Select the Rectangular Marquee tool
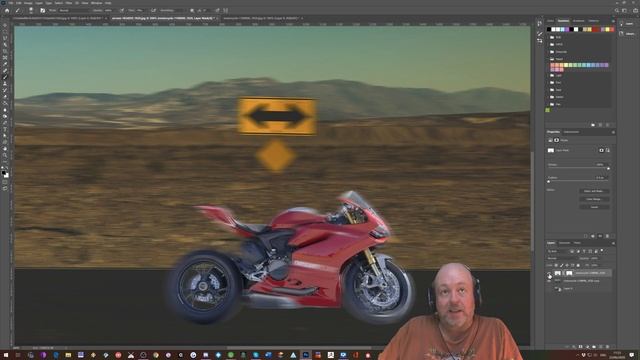640x360 pixels. (x=5, y=31)
